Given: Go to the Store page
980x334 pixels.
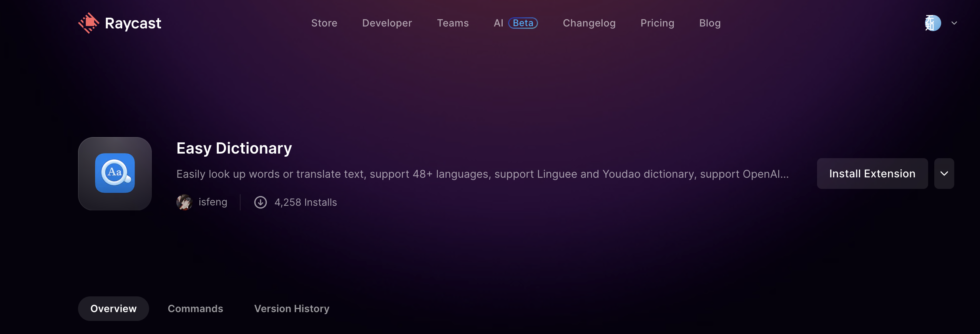Looking at the screenshot, I should click(x=324, y=23).
